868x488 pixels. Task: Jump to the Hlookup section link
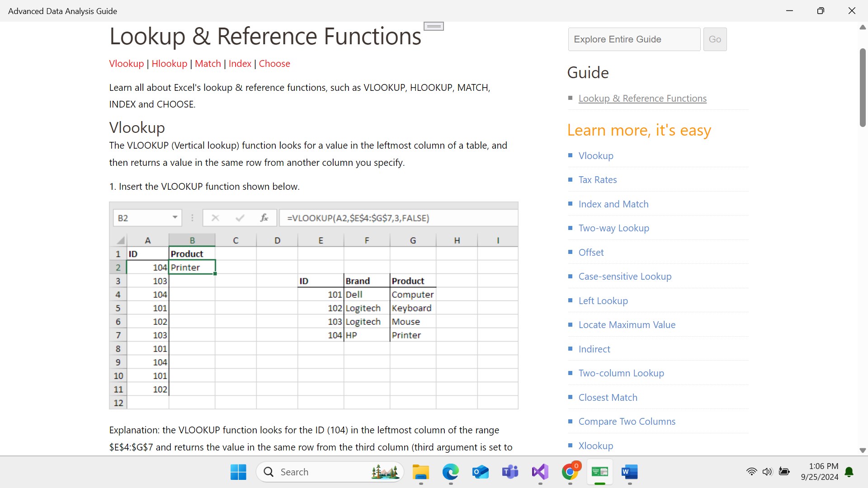coord(169,64)
